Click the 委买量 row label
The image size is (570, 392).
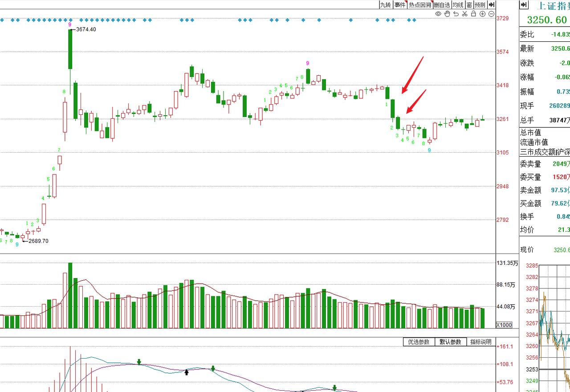(531, 177)
